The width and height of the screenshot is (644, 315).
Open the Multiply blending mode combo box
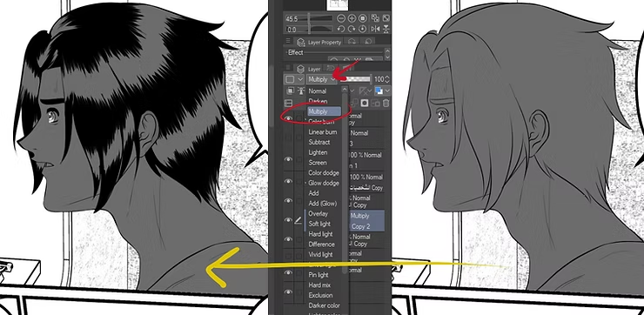pos(322,79)
